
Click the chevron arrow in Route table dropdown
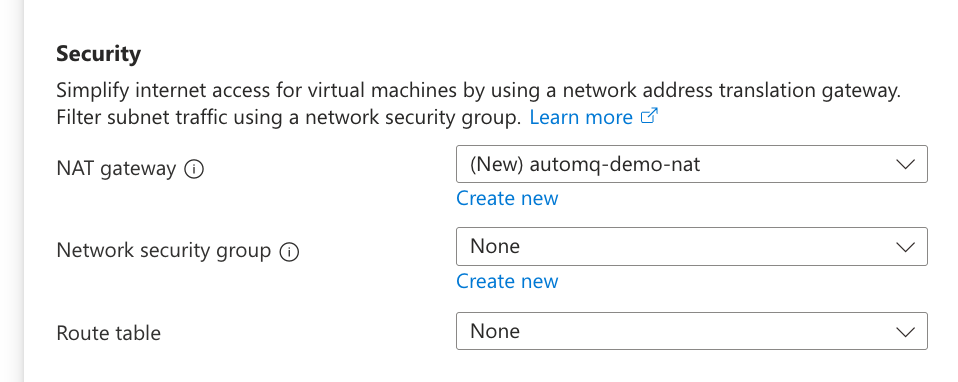click(x=905, y=332)
